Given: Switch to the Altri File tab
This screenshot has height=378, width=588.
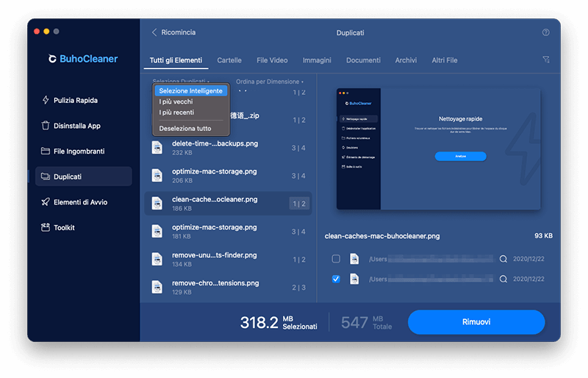Looking at the screenshot, I should [x=445, y=60].
